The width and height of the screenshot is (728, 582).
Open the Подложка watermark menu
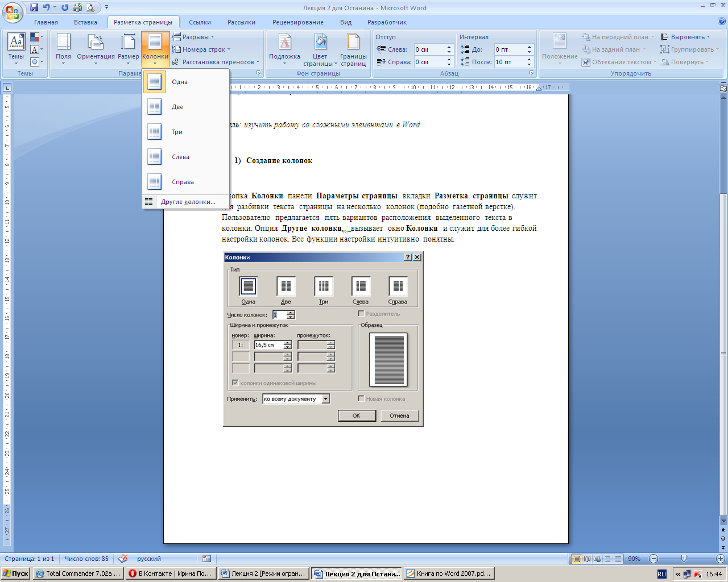(284, 49)
